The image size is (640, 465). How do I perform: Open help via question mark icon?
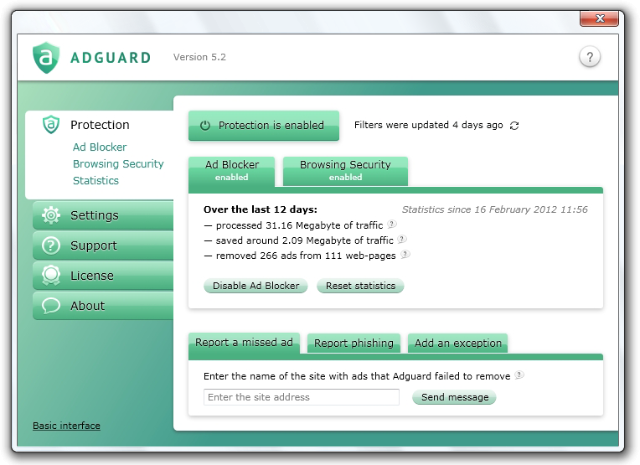coord(589,57)
